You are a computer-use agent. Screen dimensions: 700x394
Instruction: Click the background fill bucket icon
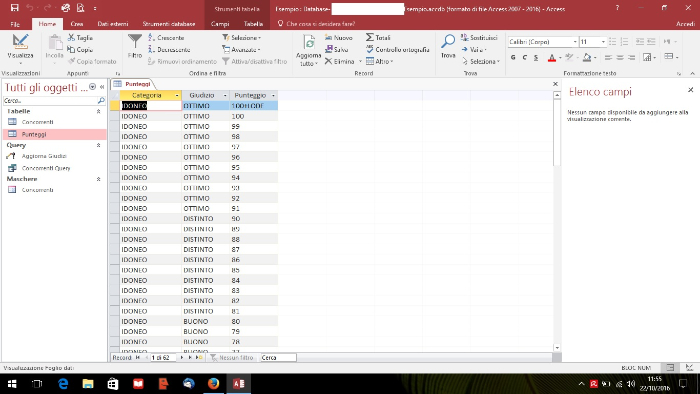[587, 57]
